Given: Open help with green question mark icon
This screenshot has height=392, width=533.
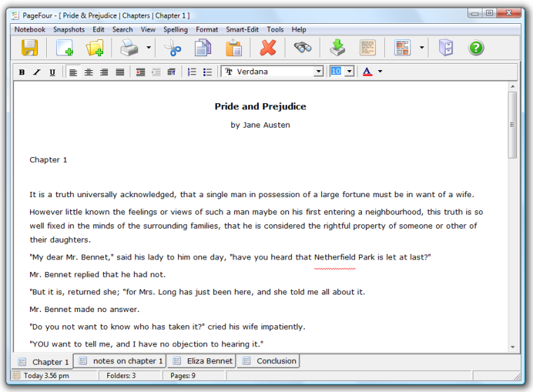Looking at the screenshot, I should point(476,48).
